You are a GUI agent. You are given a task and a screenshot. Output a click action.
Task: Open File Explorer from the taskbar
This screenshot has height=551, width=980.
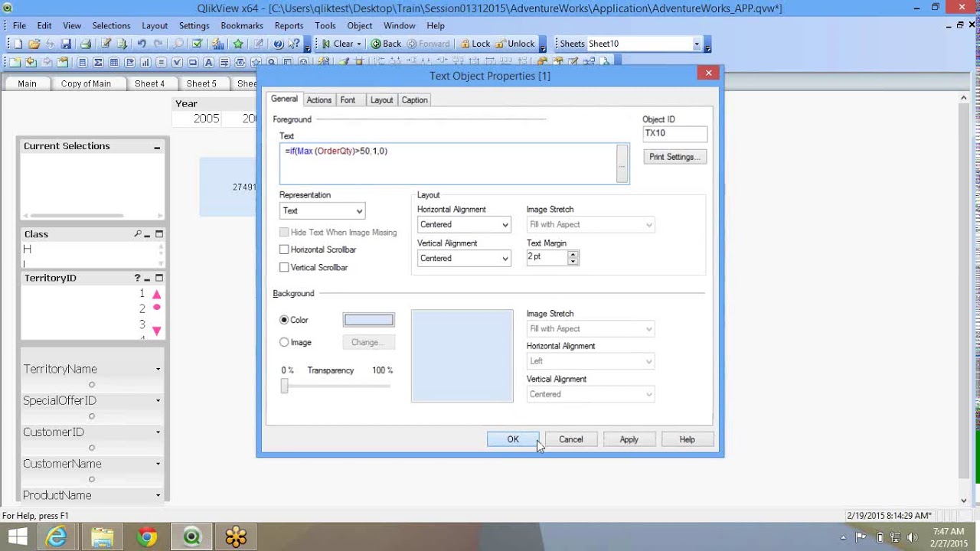click(x=101, y=537)
